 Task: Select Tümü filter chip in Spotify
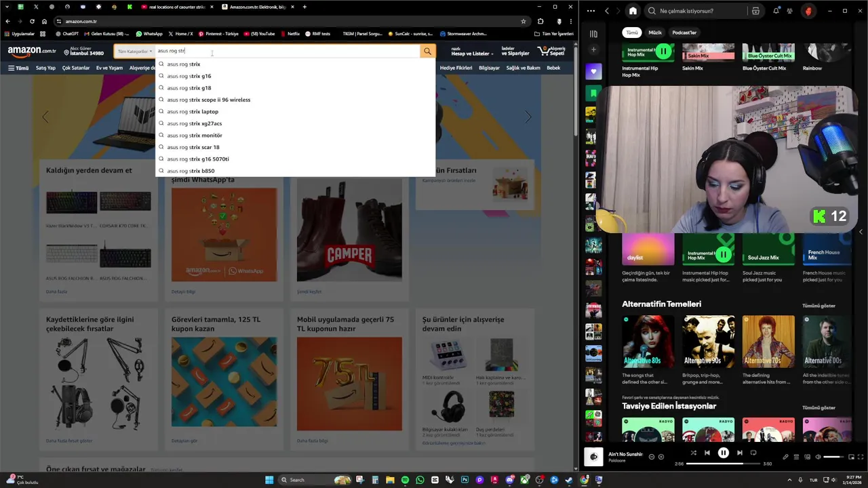(x=632, y=33)
